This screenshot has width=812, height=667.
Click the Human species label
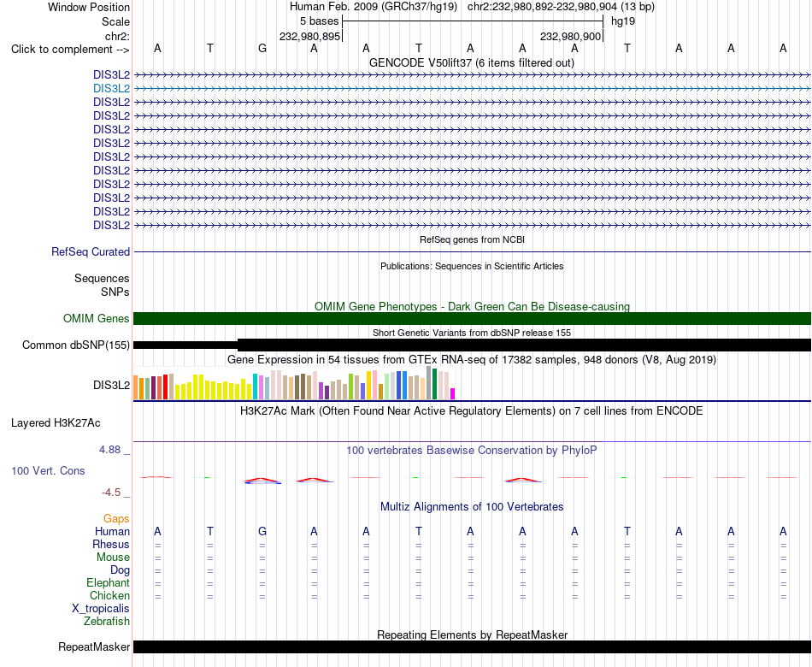(x=112, y=531)
